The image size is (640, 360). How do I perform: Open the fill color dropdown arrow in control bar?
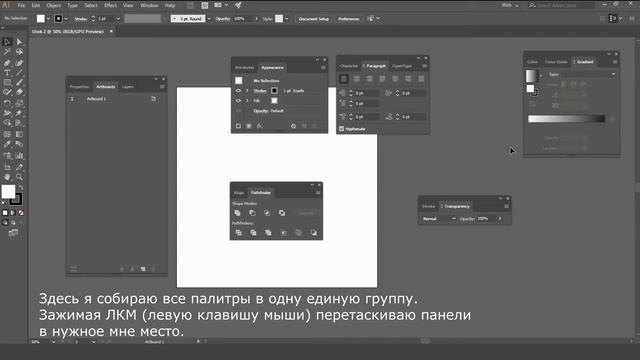pyautogui.click(x=49, y=19)
